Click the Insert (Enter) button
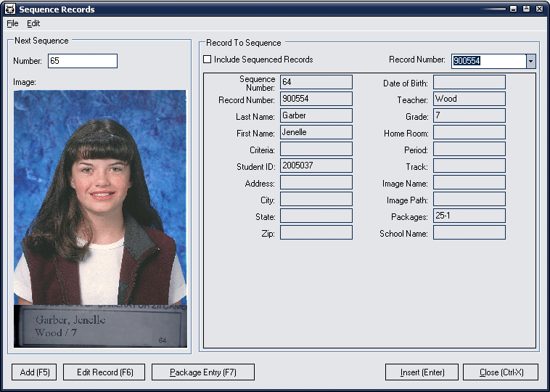This screenshot has height=392, width=550. pyautogui.click(x=422, y=372)
